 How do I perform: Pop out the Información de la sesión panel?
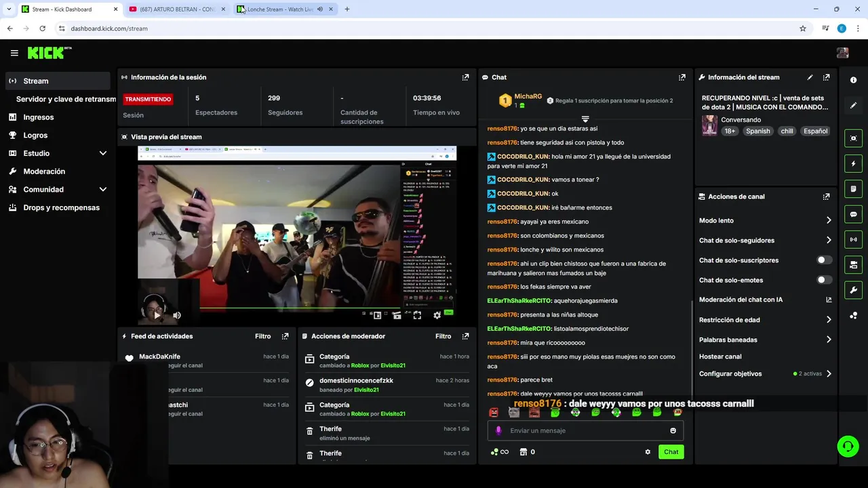click(x=465, y=77)
